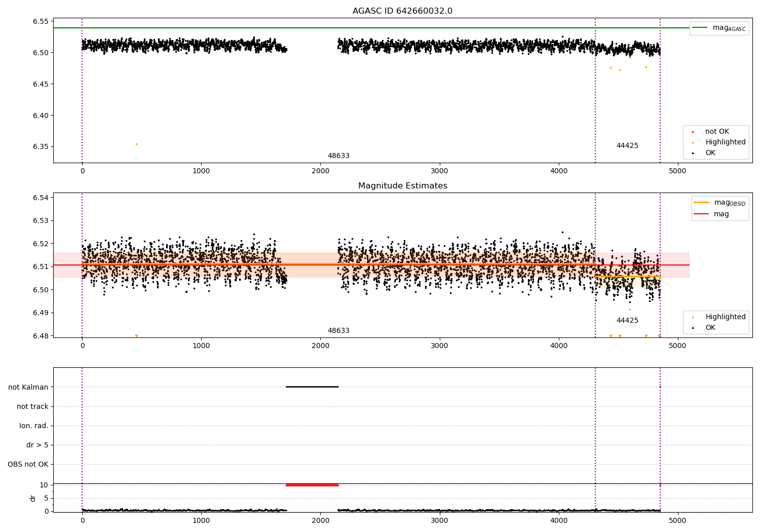
Task: Click the '6.54' y-axis tick in middle plot
Action: [x=41, y=198]
